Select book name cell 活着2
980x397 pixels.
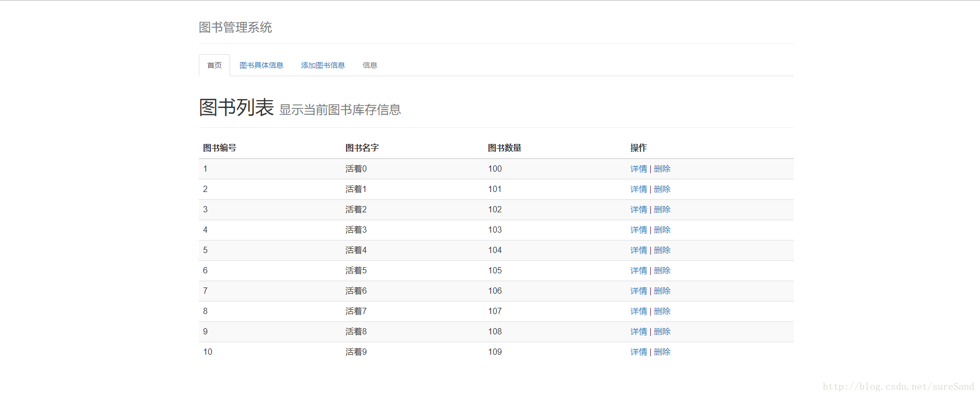click(356, 210)
